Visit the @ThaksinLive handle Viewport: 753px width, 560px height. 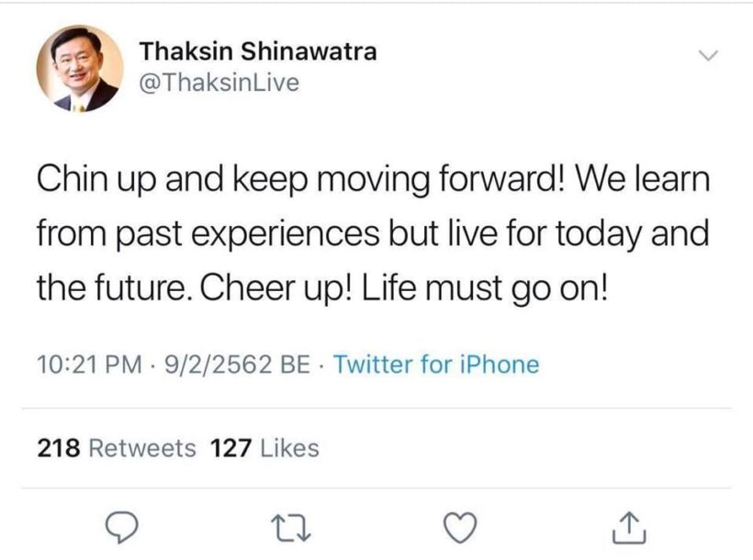coord(219,83)
